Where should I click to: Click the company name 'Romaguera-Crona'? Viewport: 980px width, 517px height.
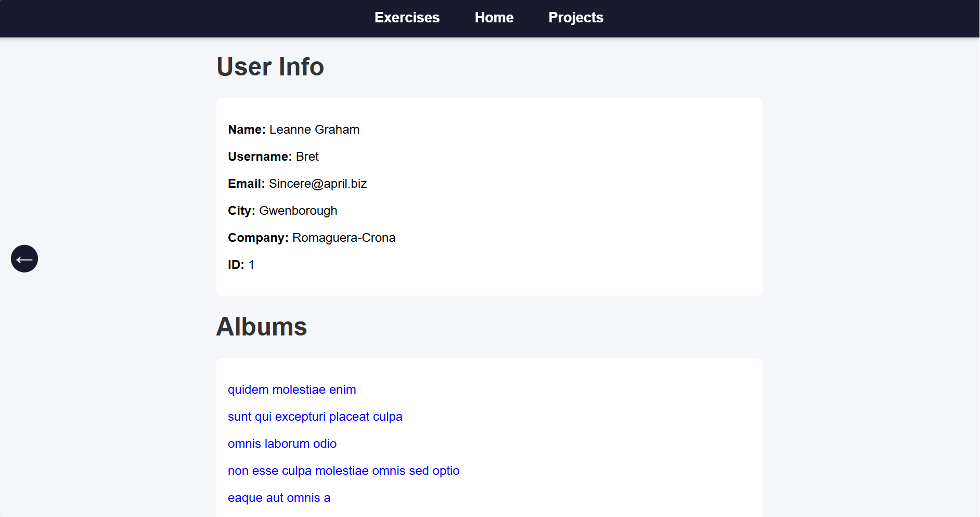pos(343,238)
